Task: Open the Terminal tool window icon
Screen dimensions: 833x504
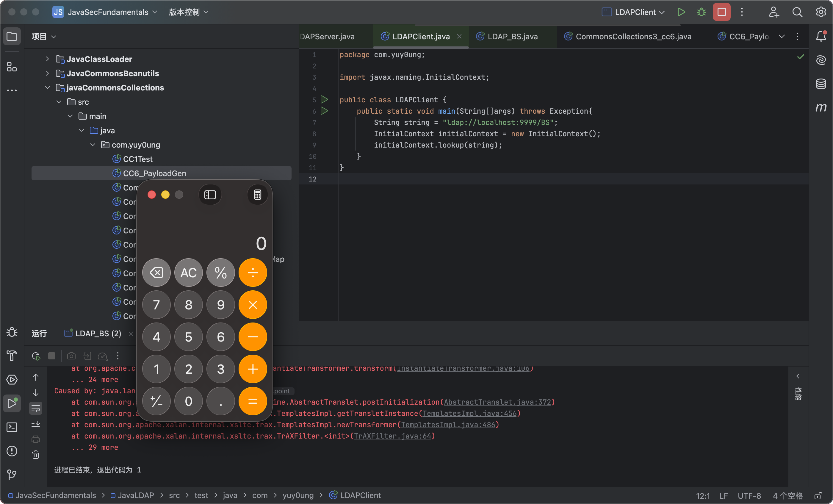Action: 12,427
